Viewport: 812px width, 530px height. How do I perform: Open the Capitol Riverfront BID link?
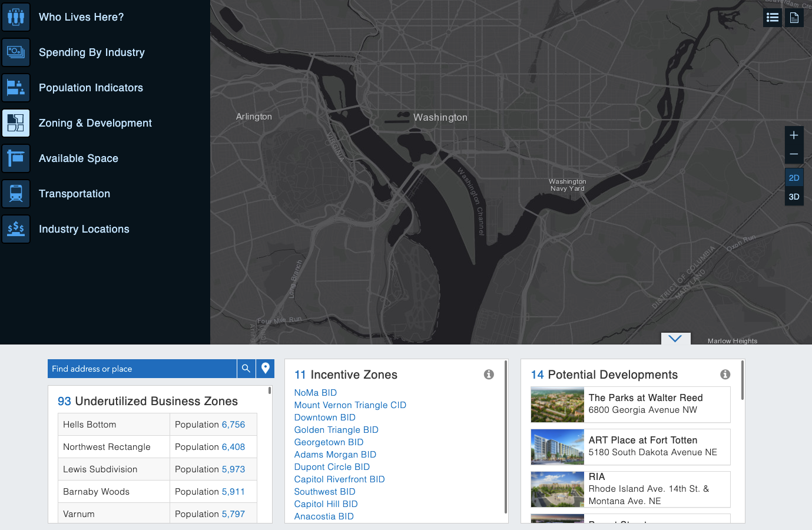[340, 479]
